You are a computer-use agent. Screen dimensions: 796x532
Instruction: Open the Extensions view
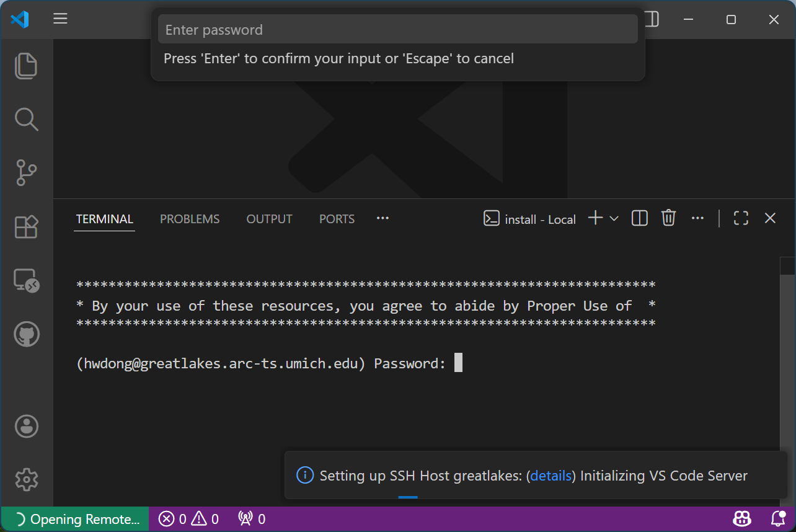pyautogui.click(x=26, y=227)
